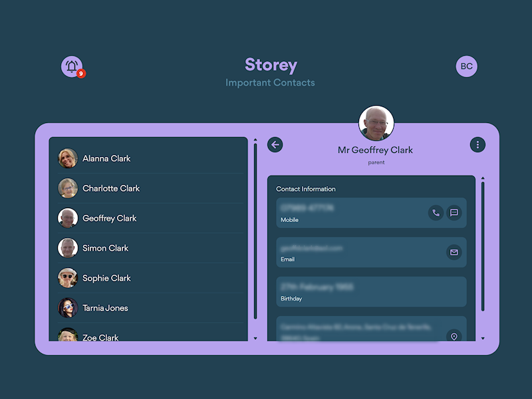Open the three-dot options menu
Viewport: 532px width, 399px height.
pos(478,144)
